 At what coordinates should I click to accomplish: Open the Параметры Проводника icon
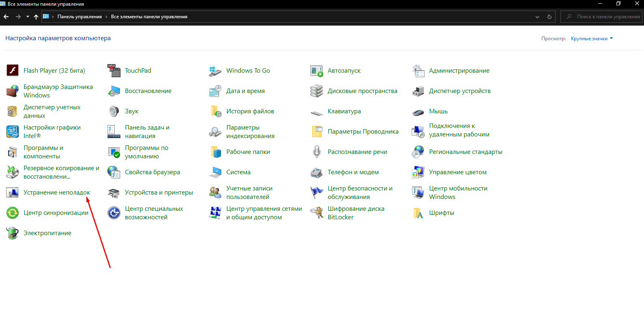[x=317, y=132]
